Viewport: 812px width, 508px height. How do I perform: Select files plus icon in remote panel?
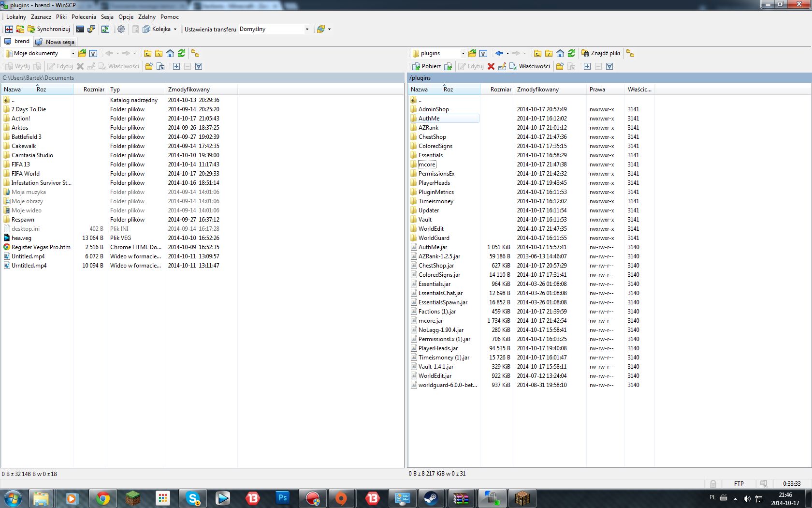click(x=587, y=66)
